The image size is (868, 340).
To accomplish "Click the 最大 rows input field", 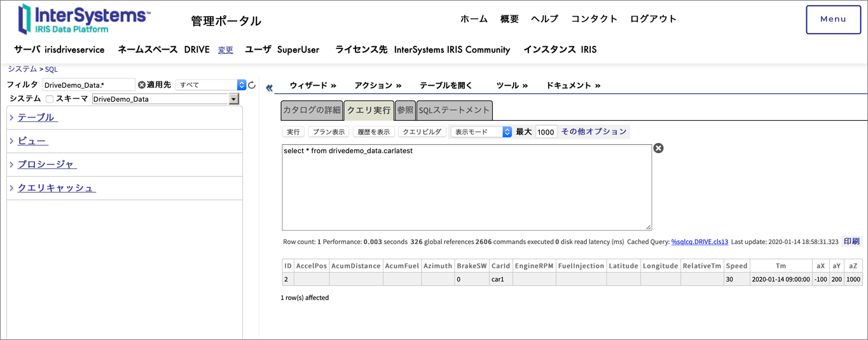I will pos(546,132).
